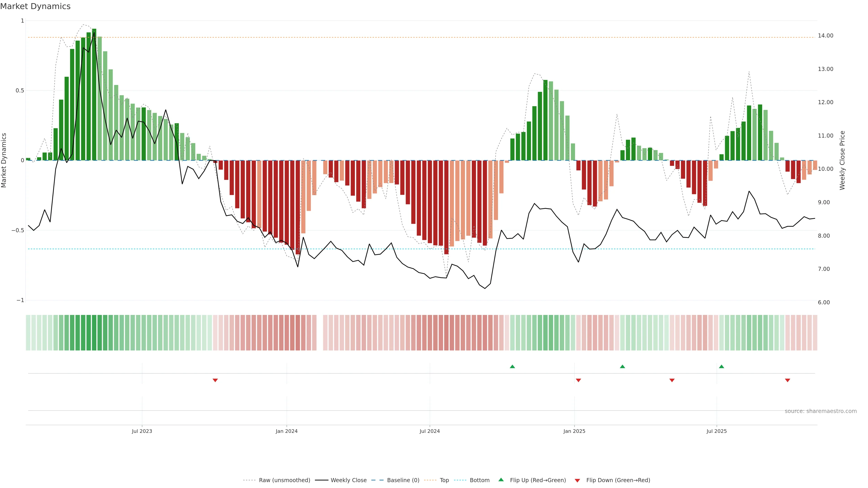Click the green flip-up marker just after Jul 2025

click(x=722, y=366)
